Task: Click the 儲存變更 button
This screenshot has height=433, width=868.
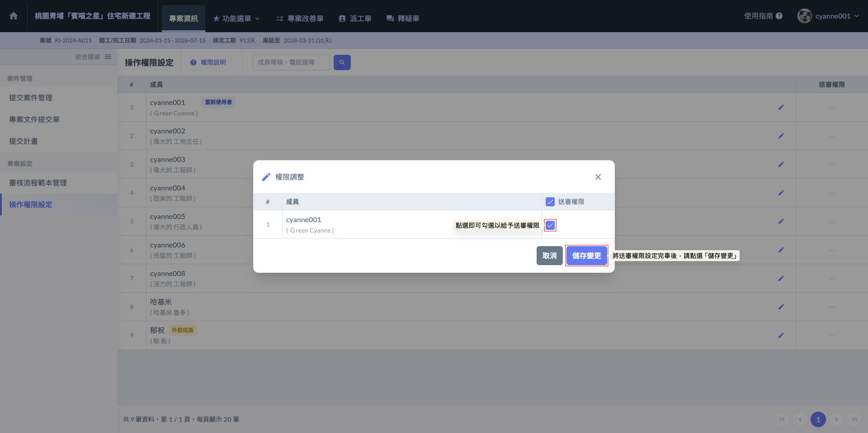Action: pyautogui.click(x=587, y=256)
